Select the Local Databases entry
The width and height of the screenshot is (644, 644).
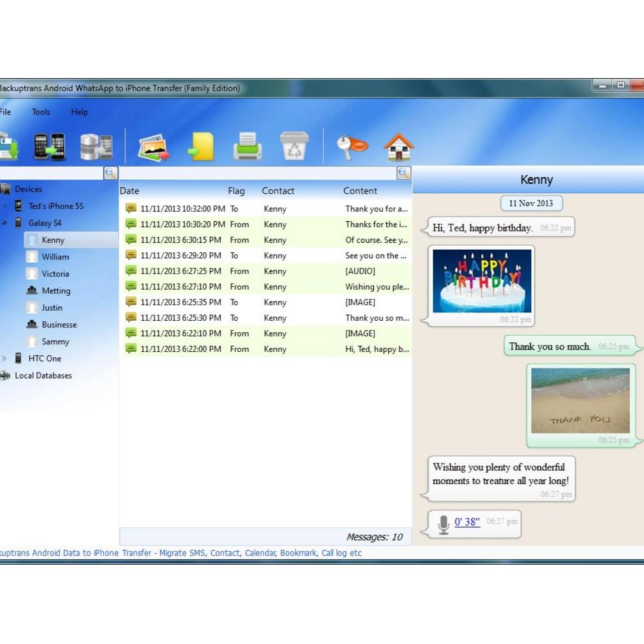[x=43, y=375]
